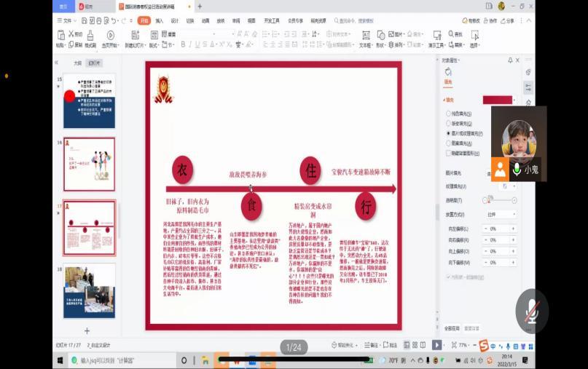Start slideshow from current slide (当页开始)
This screenshot has height=369, width=588.
click(111, 35)
